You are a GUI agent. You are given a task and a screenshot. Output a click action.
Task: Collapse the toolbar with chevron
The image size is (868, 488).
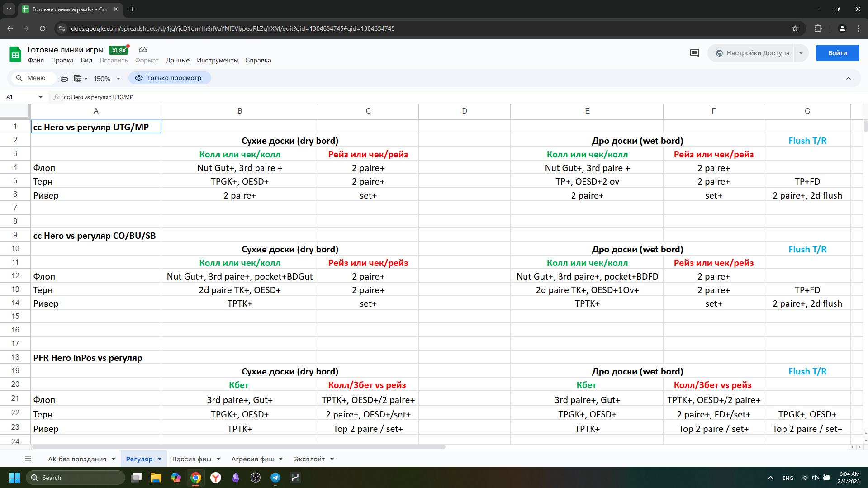pyautogui.click(x=849, y=79)
